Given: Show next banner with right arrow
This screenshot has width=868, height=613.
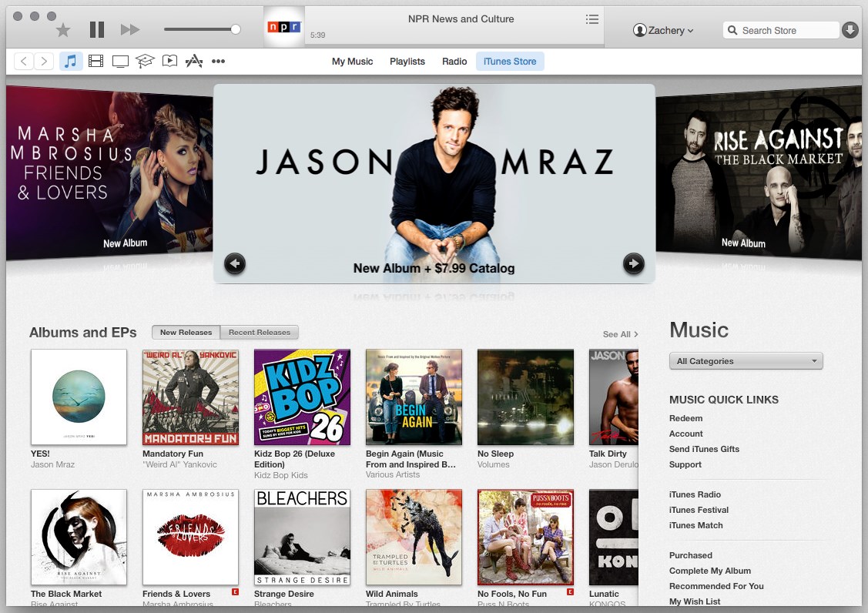Looking at the screenshot, I should 633,263.
